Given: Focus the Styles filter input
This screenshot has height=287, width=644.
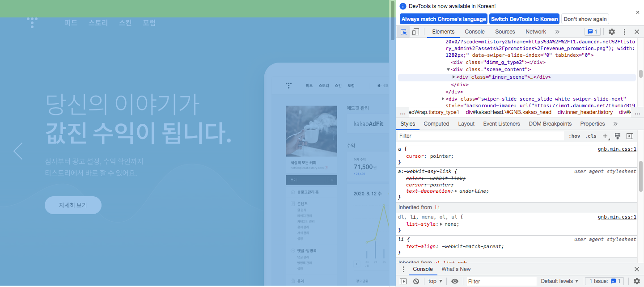Looking at the screenshot, I should [x=481, y=136].
